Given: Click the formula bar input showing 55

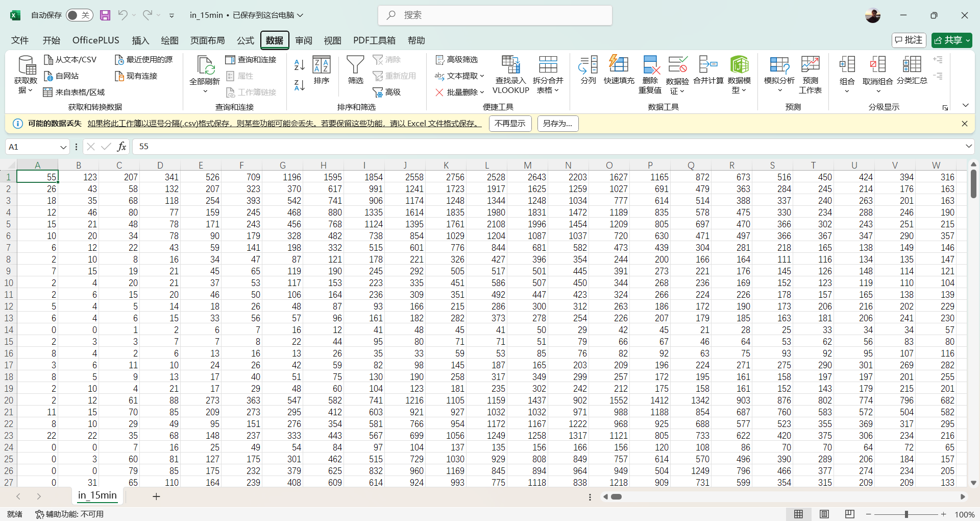Looking at the screenshot, I should (548, 147).
